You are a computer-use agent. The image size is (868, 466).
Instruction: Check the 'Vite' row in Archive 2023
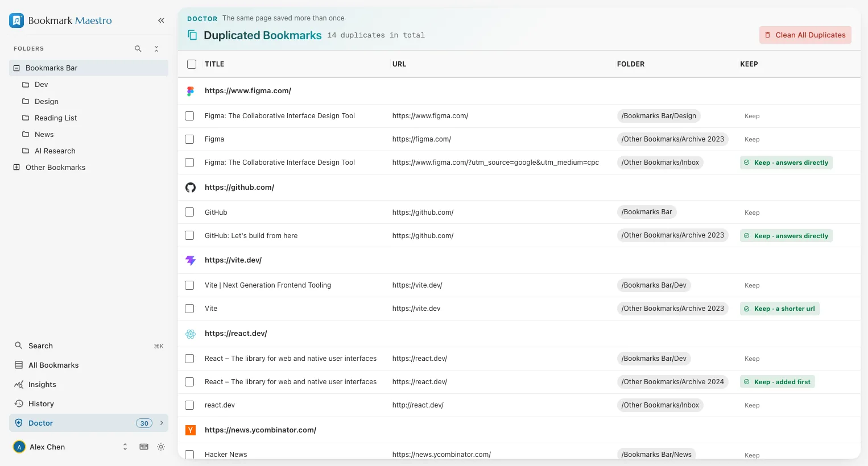coord(189,309)
